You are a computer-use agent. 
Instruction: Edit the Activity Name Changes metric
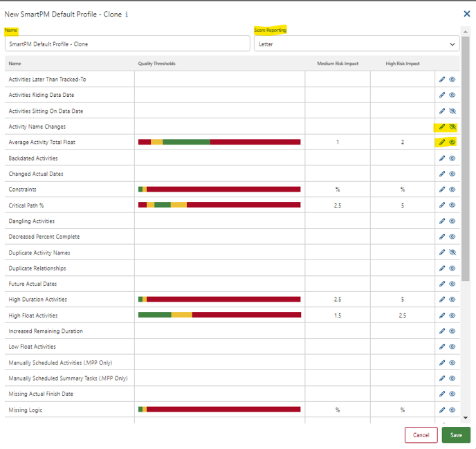442,127
